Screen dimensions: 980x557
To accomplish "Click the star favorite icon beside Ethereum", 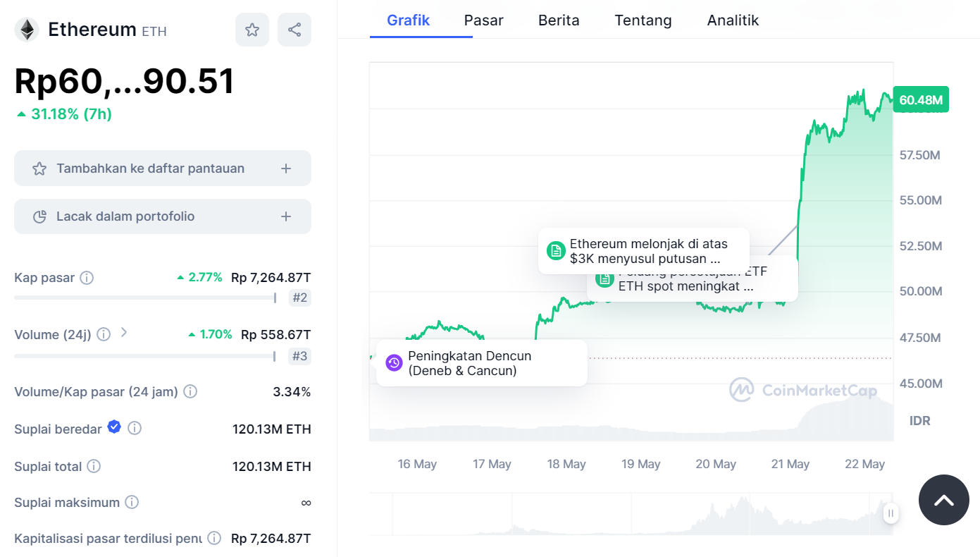I will point(252,30).
